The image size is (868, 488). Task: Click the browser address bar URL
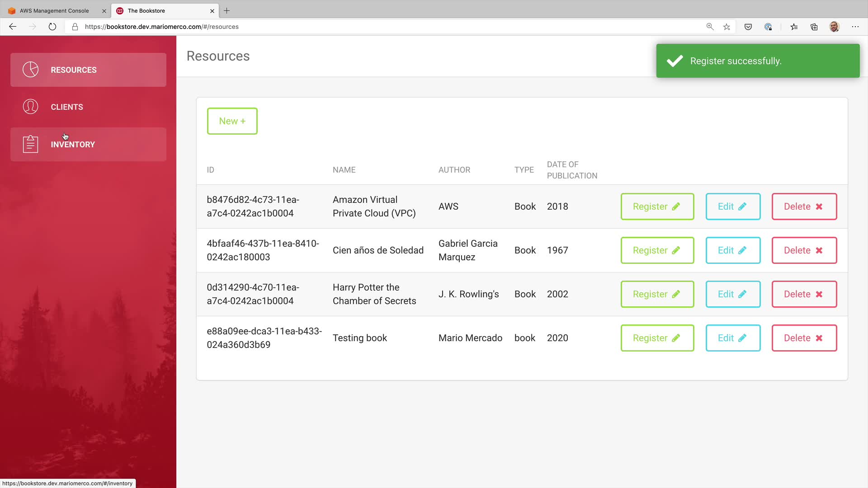[161, 27]
